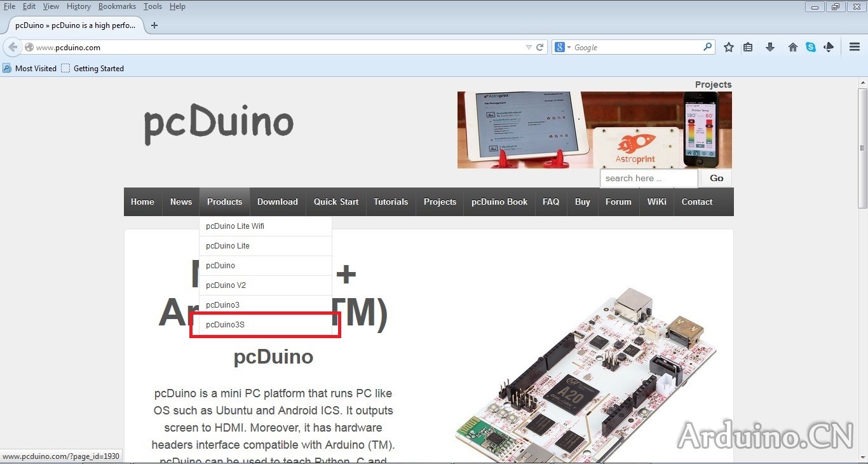Click the Skype toolbar icon
This screenshot has width=868, height=464.
(811, 47)
